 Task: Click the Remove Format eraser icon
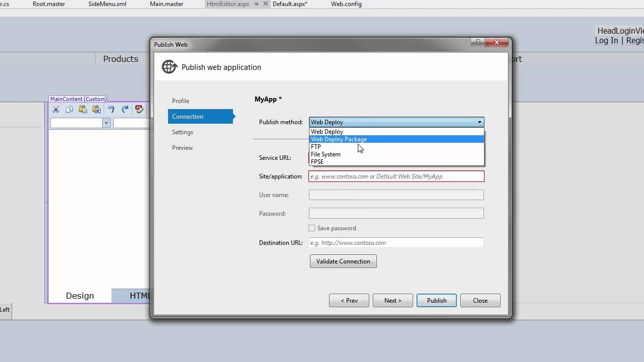(x=139, y=109)
